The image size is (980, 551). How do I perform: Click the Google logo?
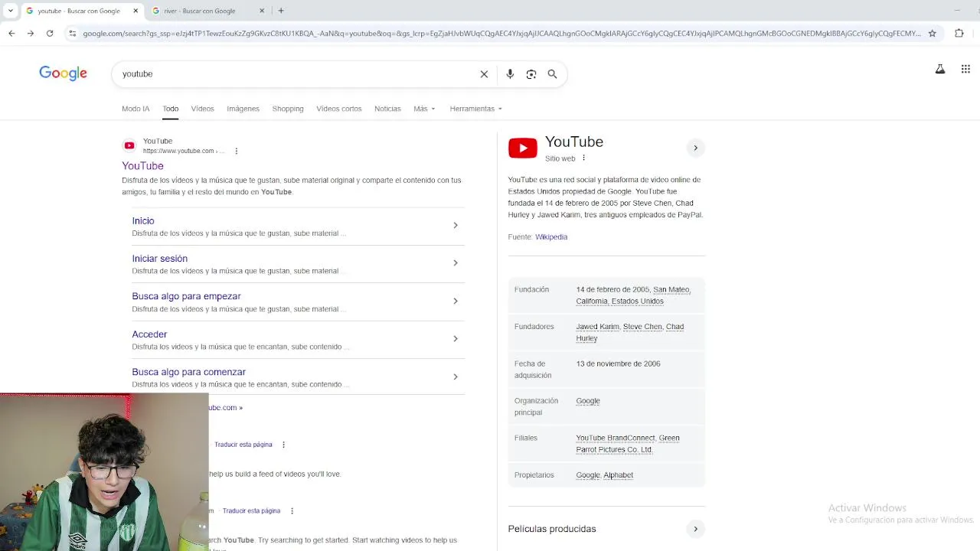tap(63, 73)
